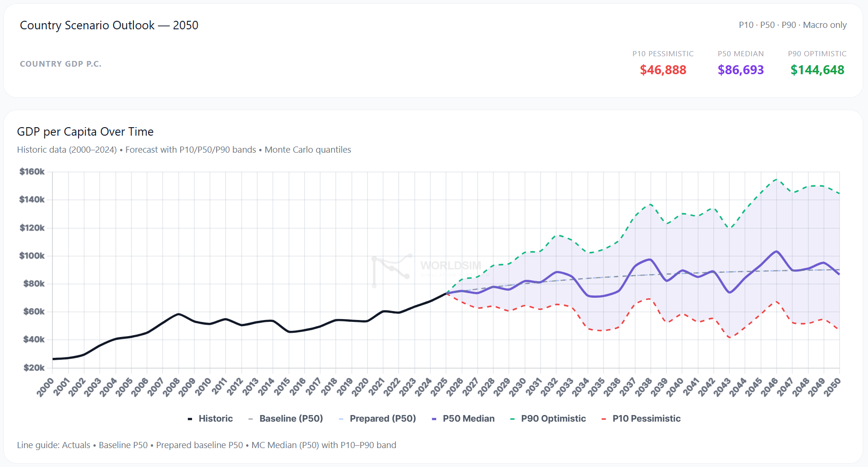Click the P10 Pessimistic value $46,888
This screenshot has height=467, width=868.
tap(663, 70)
